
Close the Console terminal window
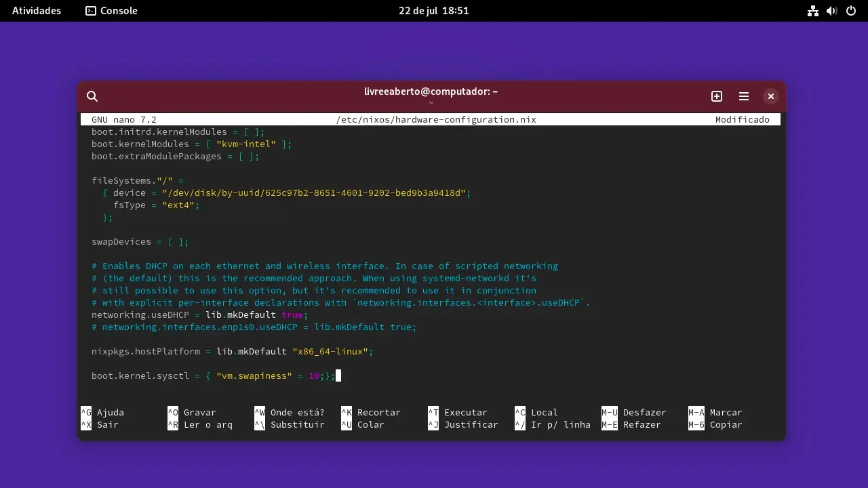(770, 96)
